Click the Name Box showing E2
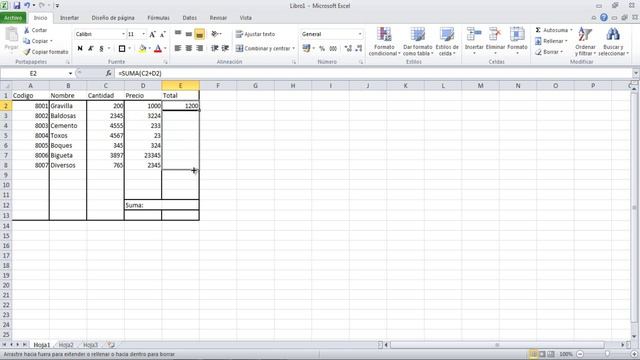Screen dimensions: 640x360 click(x=33, y=73)
